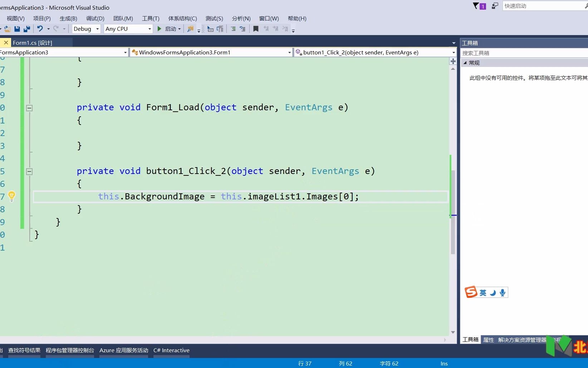
Task: Open the 帮助(H) menu
Action: click(297, 18)
